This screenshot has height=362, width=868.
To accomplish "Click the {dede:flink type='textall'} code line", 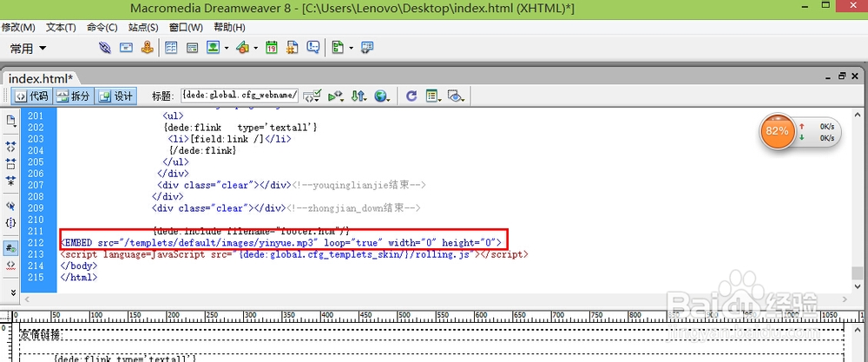I will (240, 128).
